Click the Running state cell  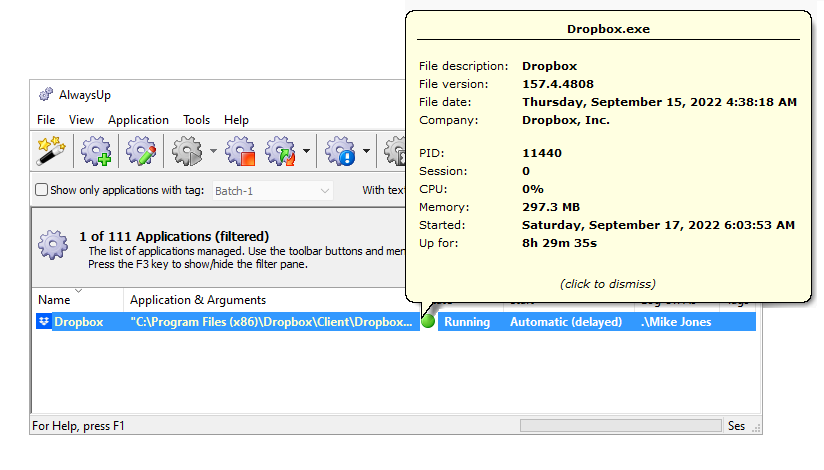click(x=467, y=322)
